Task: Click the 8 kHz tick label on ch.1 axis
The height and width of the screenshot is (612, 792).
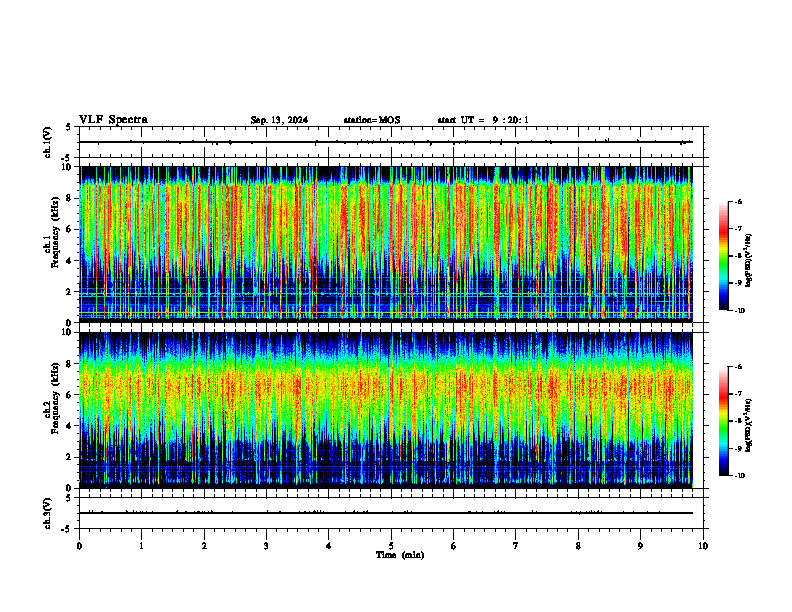Action: [69, 198]
